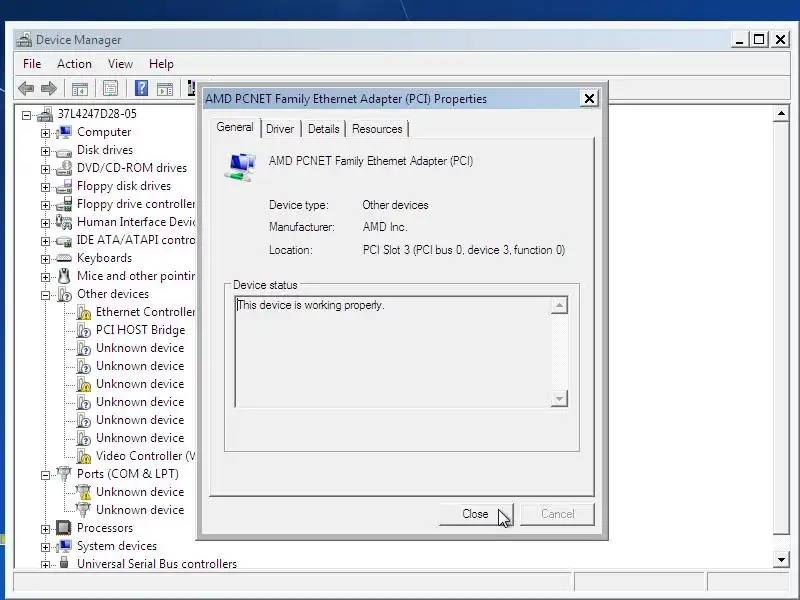The height and width of the screenshot is (600, 800).
Task: Open Help via the blue question mark icon
Action: tap(141, 88)
